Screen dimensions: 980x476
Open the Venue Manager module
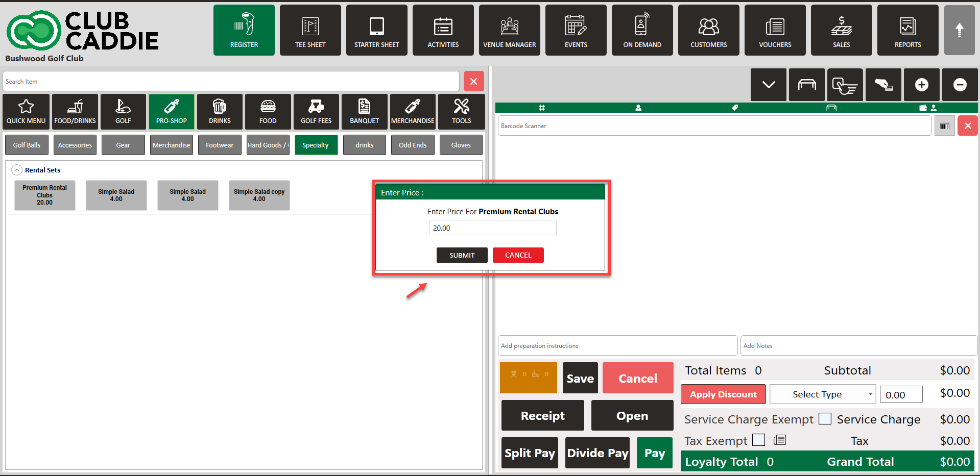[509, 30]
